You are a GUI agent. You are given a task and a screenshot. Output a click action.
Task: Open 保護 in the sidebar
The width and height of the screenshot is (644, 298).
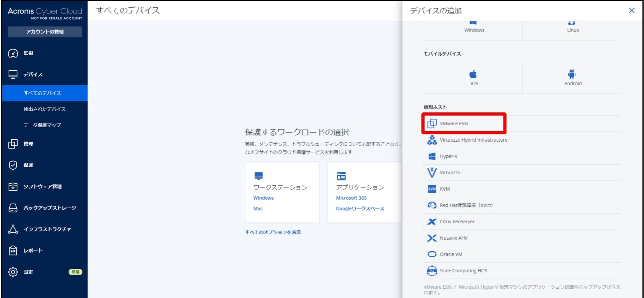click(x=28, y=165)
